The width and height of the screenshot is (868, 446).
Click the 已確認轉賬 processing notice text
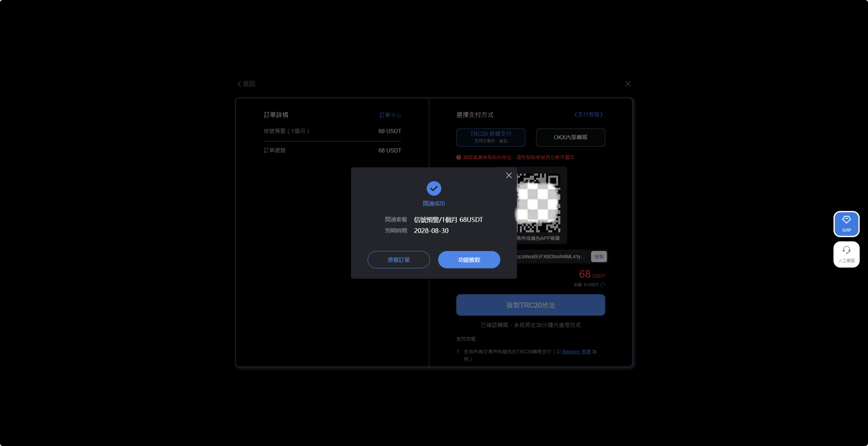coord(530,325)
